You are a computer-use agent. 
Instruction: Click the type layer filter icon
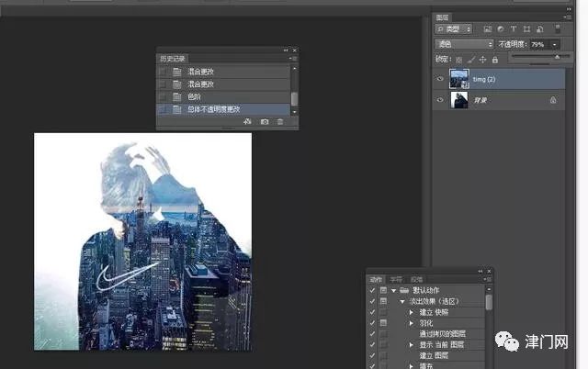[x=514, y=29]
